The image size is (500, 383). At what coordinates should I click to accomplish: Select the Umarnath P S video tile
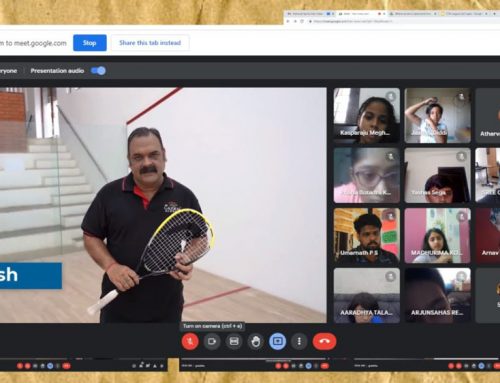point(367,236)
